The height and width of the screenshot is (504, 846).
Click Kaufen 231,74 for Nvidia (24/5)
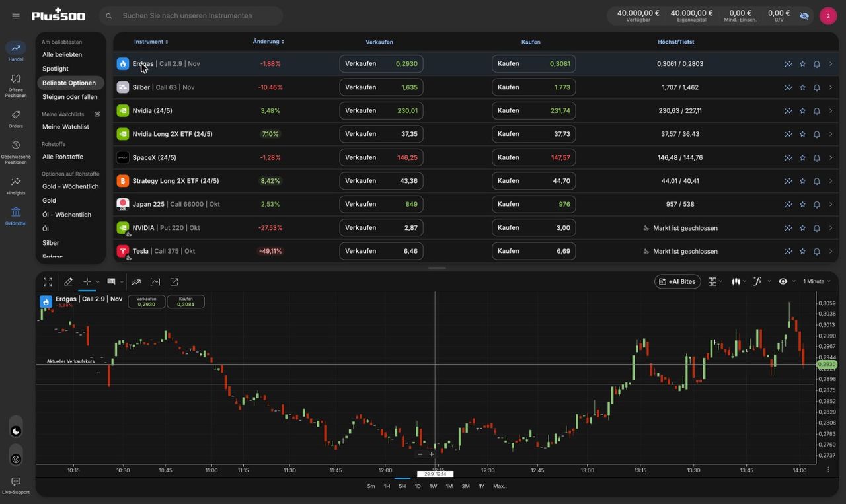pos(534,111)
